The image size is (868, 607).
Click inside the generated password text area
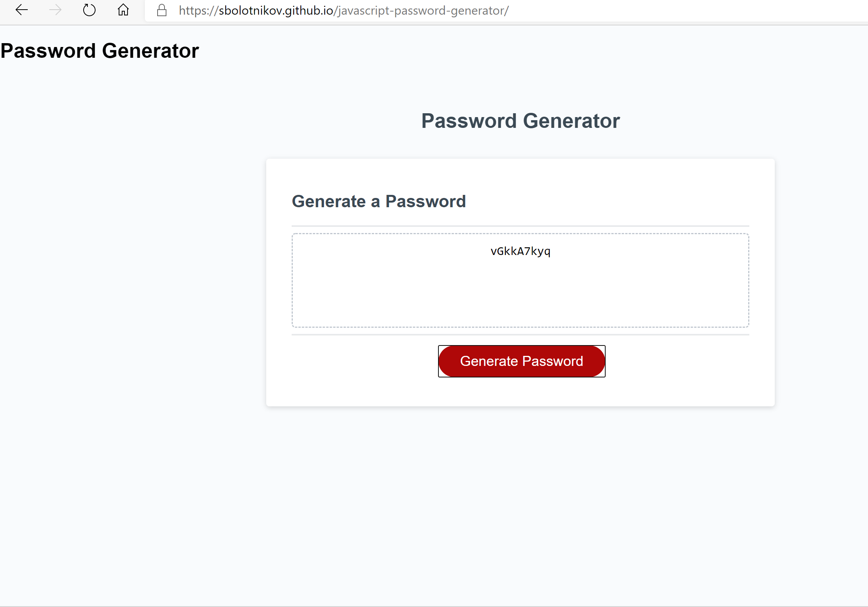tap(520, 280)
